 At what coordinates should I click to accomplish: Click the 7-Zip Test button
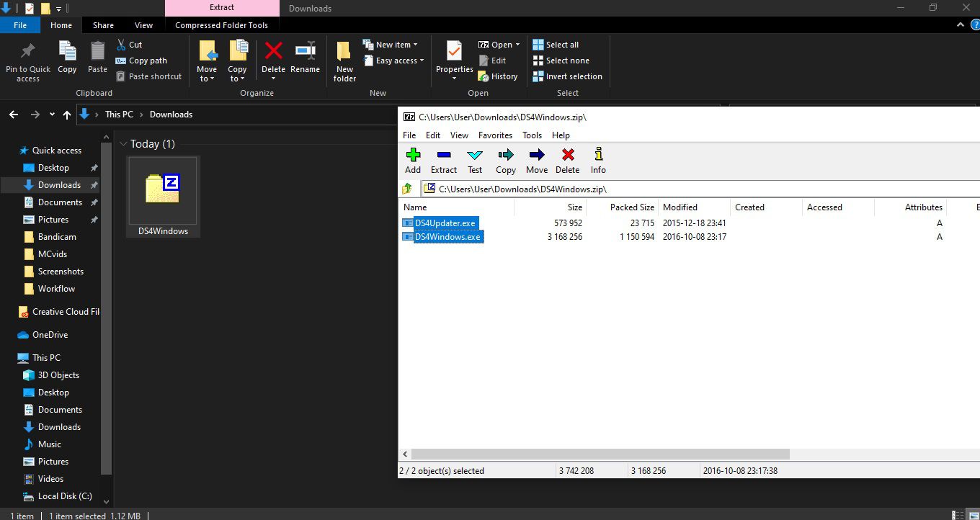(x=475, y=161)
